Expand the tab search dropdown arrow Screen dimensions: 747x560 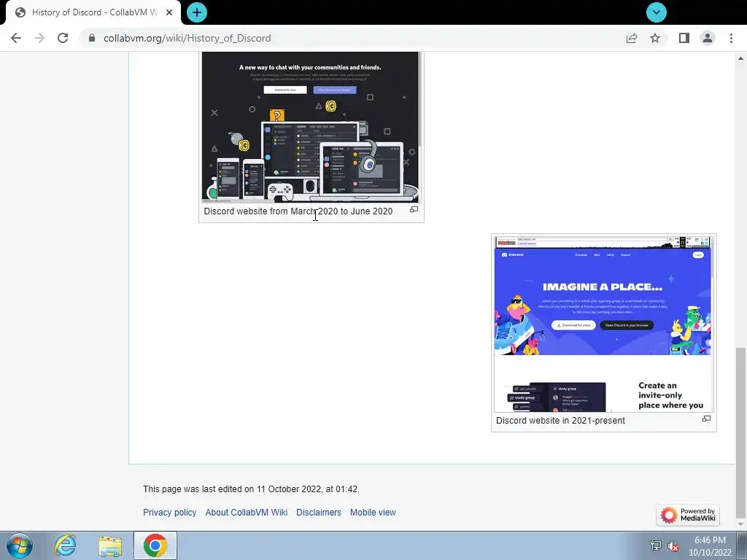pyautogui.click(x=657, y=12)
